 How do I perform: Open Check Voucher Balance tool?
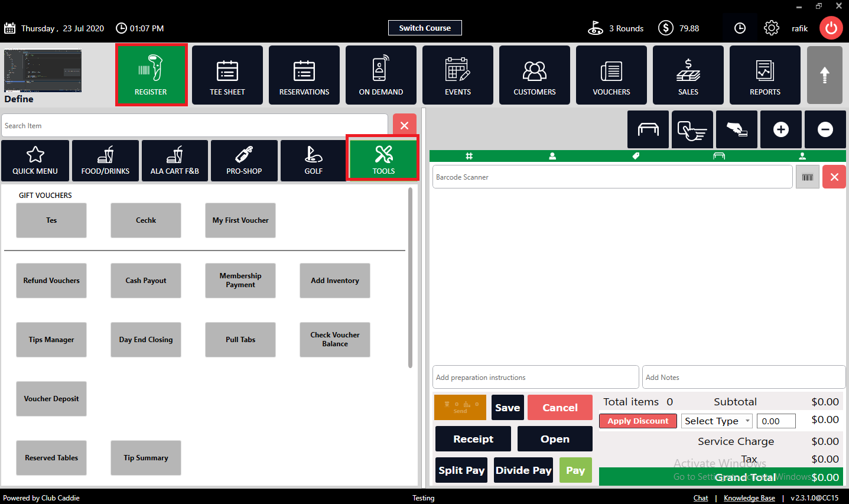point(335,340)
